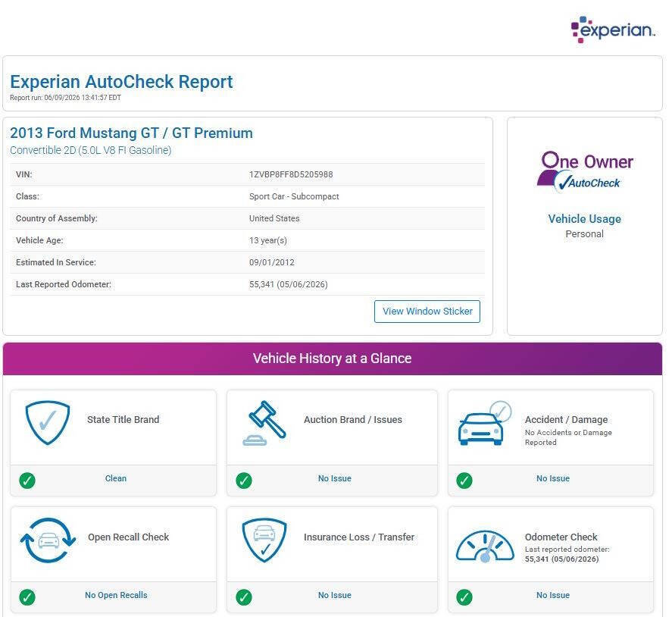Click the Open Recall Check arrows icon

coord(48,540)
